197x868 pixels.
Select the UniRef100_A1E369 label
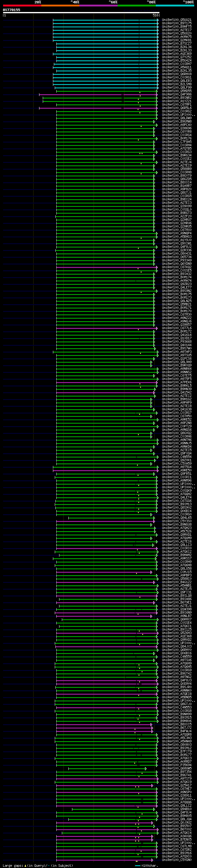[x=177, y=54]
